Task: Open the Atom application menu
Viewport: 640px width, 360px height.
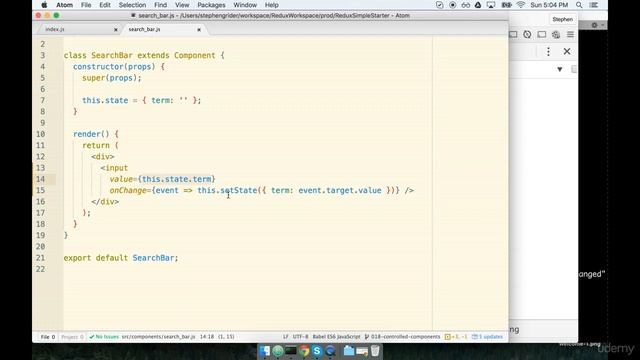Action: 64,5
